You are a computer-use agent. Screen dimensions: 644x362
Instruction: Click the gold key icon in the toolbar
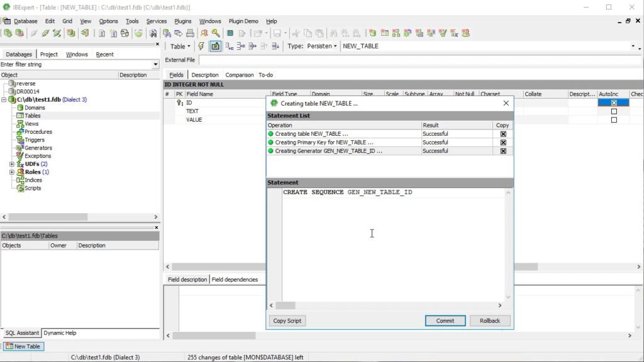click(216, 33)
